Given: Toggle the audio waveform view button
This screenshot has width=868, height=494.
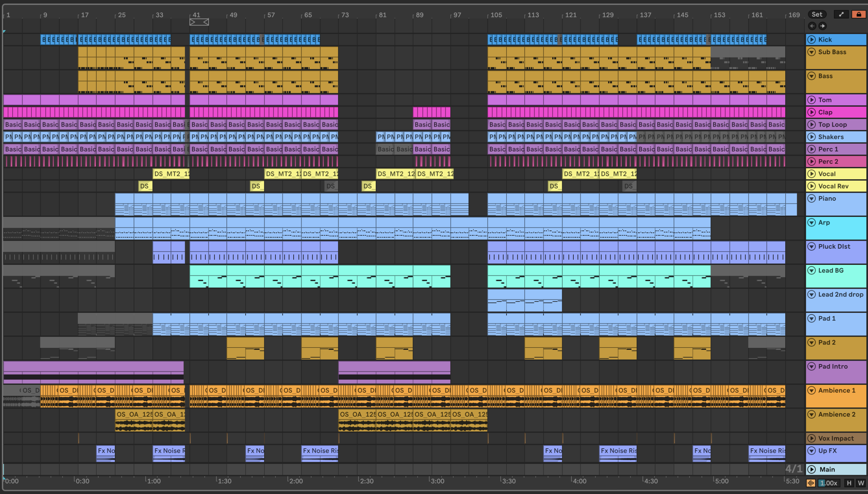Looking at the screenshot, I should (x=811, y=483).
